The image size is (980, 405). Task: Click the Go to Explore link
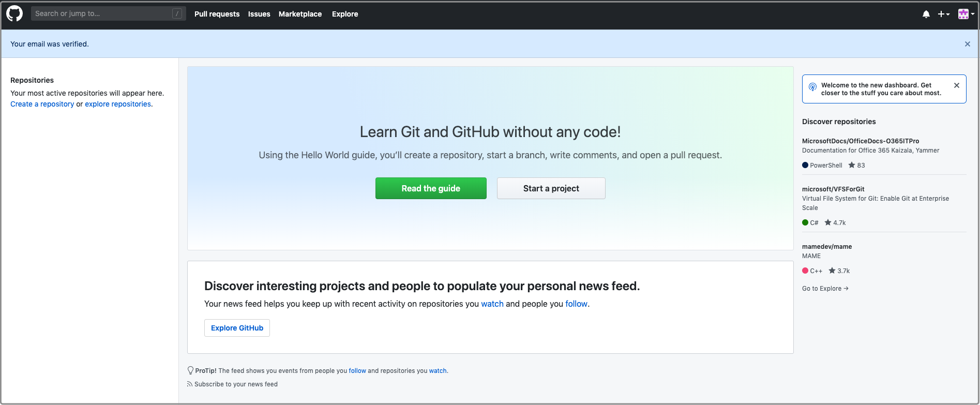pos(825,289)
